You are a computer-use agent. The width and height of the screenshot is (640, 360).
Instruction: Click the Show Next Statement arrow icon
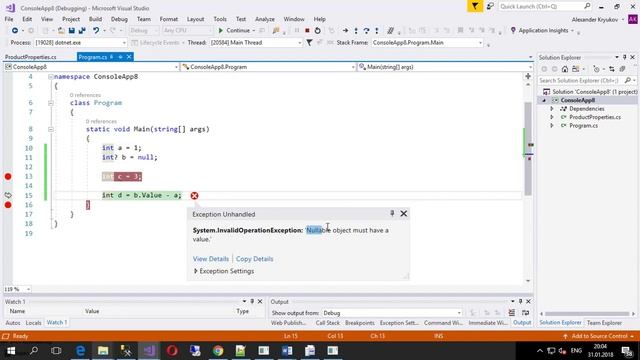click(x=345, y=30)
